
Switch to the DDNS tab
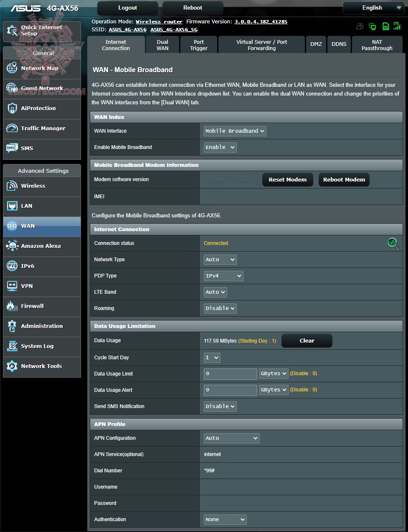(339, 44)
